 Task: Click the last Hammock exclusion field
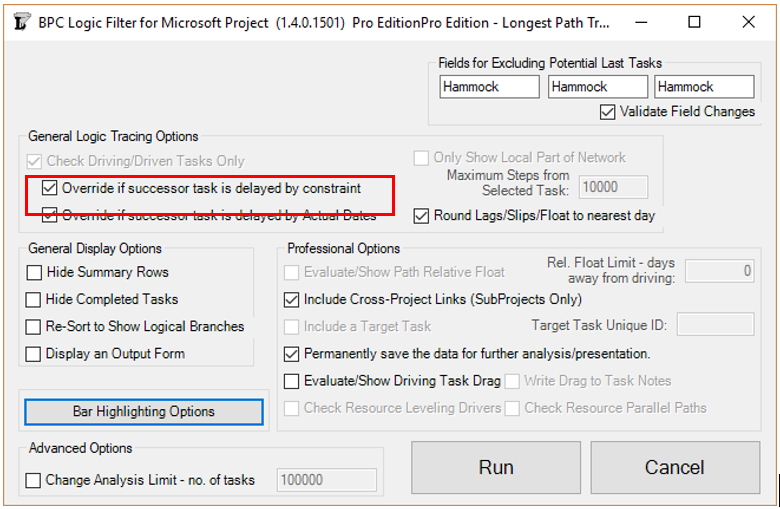click(x=704, y=87)
